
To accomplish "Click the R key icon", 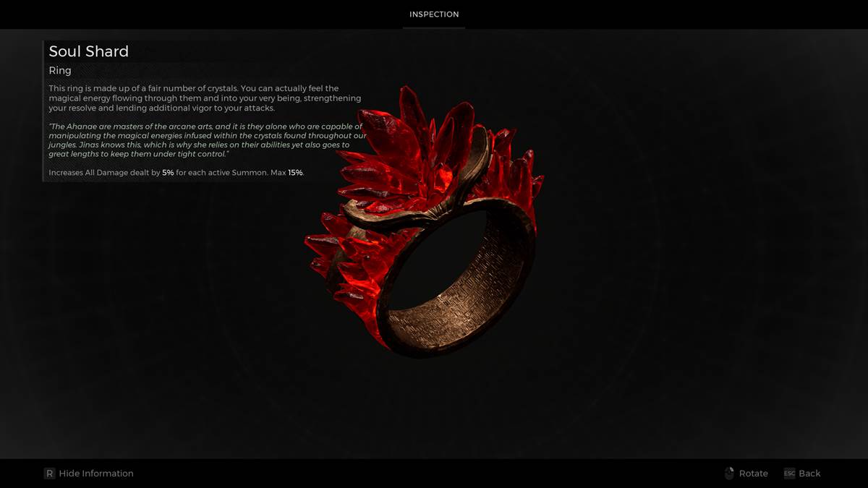I will (x=49, y=474).
